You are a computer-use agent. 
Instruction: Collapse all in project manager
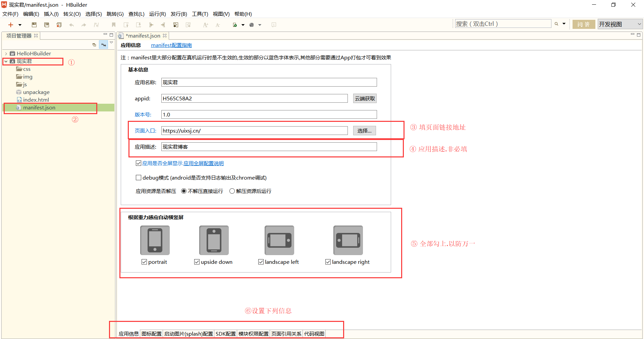(94, 45)
